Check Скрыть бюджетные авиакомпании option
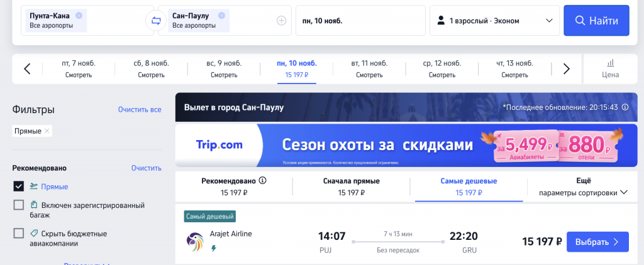Image resolution: width=644 pixels, height=265 pixels. pyautogui.click(x=18, y=234)
